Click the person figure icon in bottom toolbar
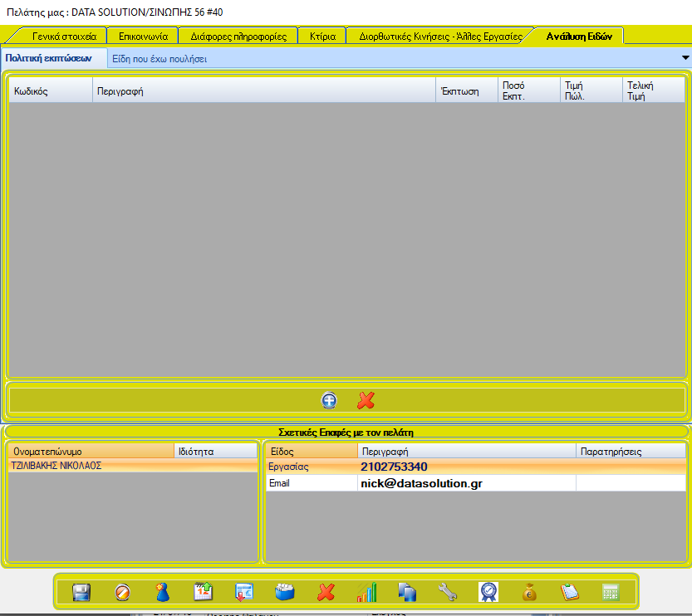Viewport: 692px width, 616px height. click(x=163, y=592)
